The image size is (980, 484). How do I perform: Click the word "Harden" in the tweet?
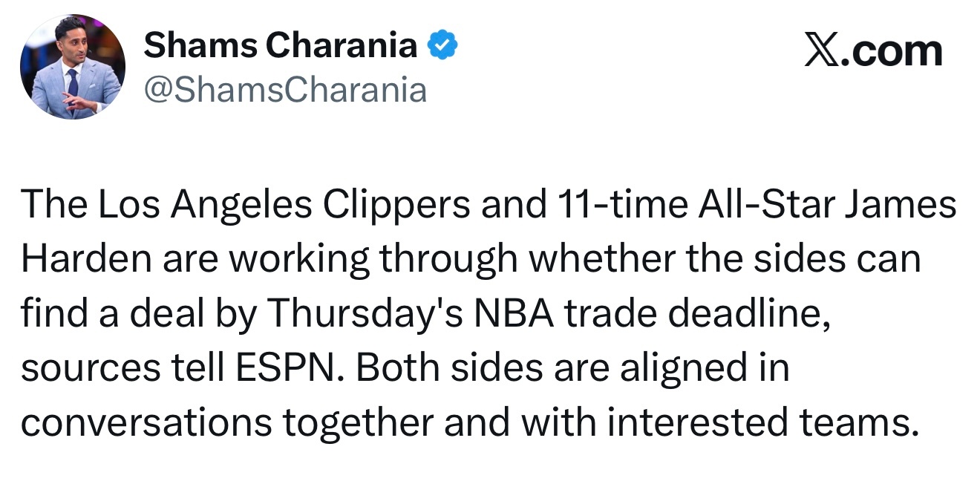tap(82, 260)
